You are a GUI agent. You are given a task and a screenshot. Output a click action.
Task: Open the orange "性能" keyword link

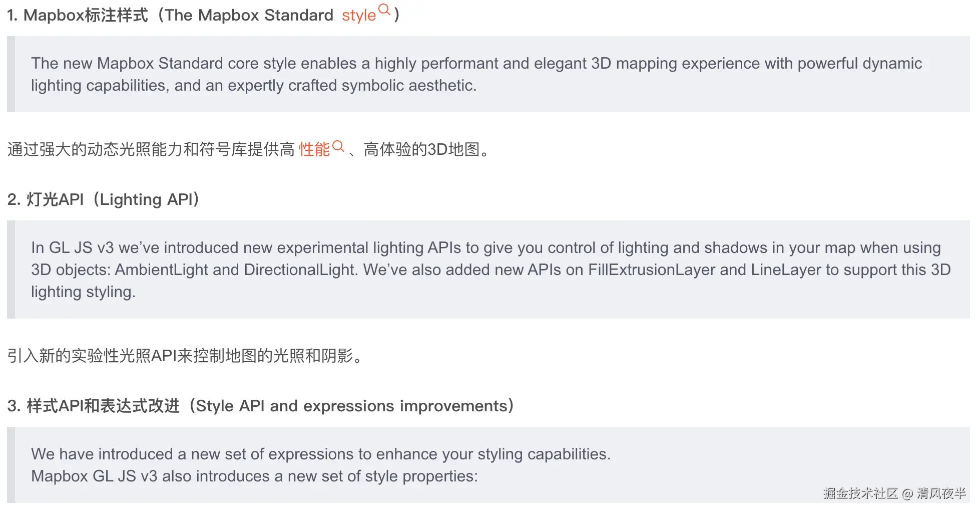[x=314, y=149]
